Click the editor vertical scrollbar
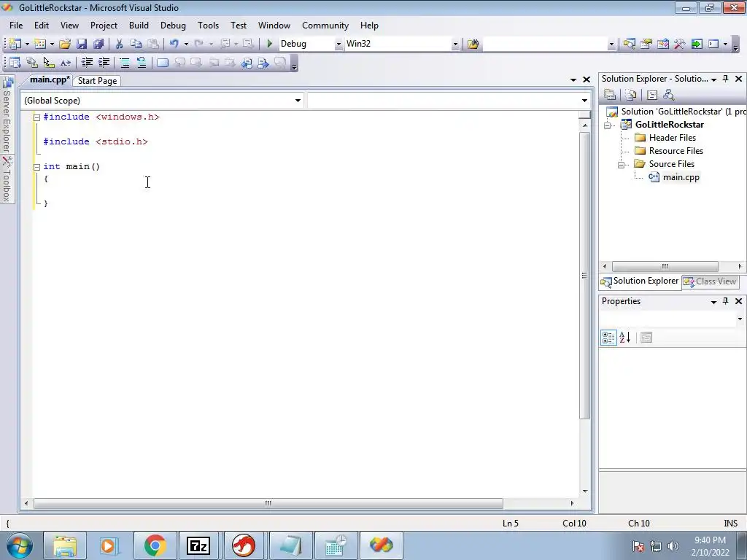The height and width of the screenshot is (560, 747). click(584, 276)
